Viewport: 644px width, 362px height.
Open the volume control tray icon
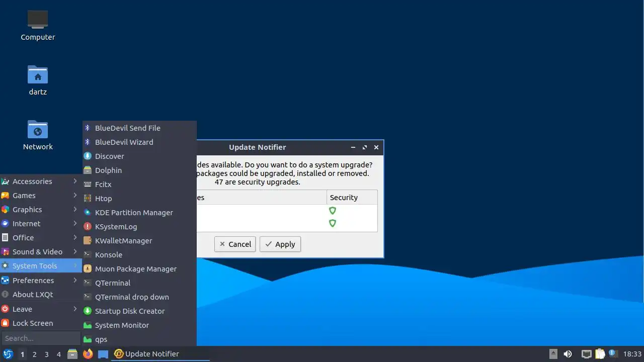coord(568,354)
